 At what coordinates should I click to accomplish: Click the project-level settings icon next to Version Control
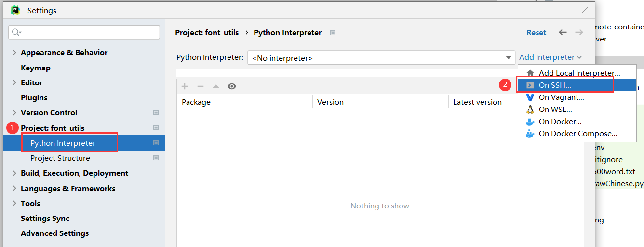click(x=156, y=112)
